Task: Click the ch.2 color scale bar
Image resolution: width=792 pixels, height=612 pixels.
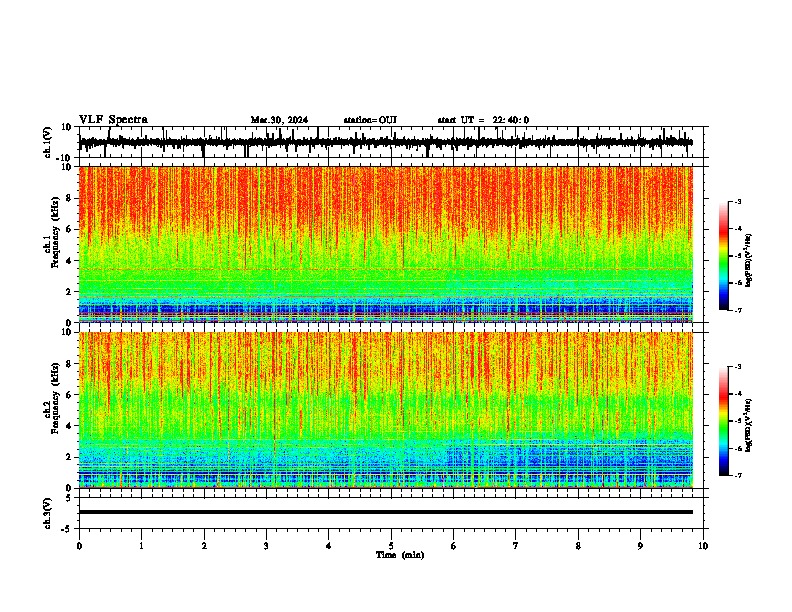Action: coord(723,421)
